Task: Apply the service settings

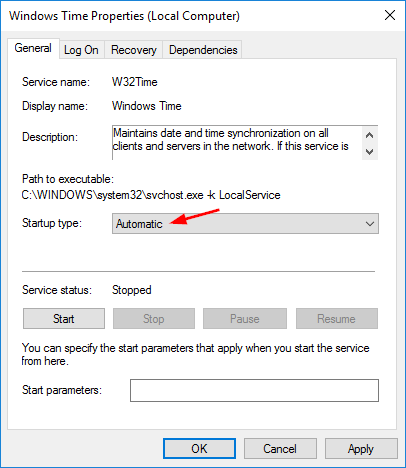Action: pos(361,449)
